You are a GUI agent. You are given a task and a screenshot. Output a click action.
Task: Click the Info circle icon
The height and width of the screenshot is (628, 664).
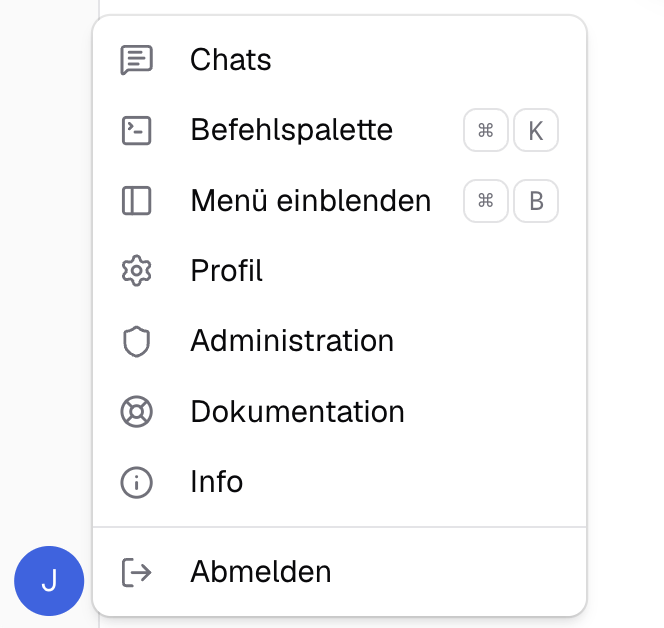pyautogui.click(x=136, y=482)
